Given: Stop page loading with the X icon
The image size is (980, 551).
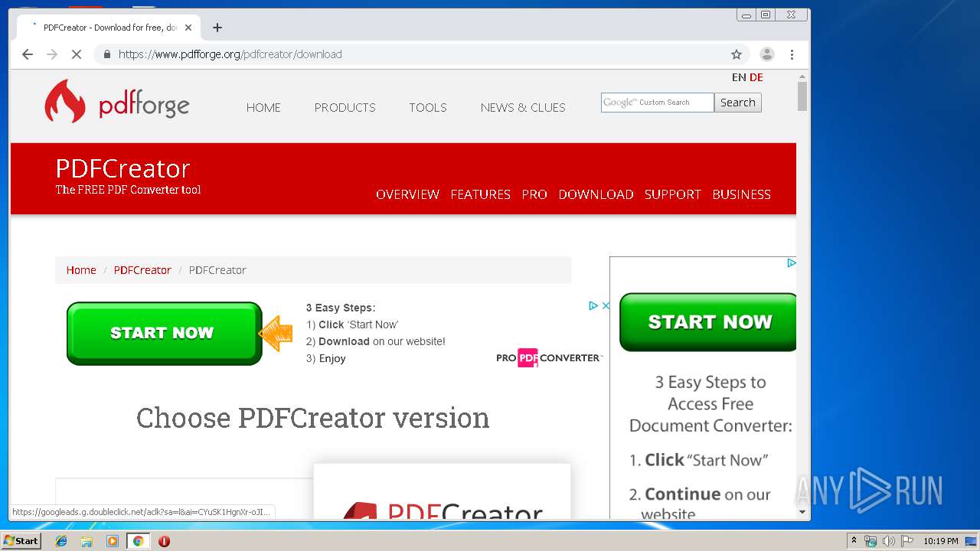Looking at the screenshot, I should 77,54.
